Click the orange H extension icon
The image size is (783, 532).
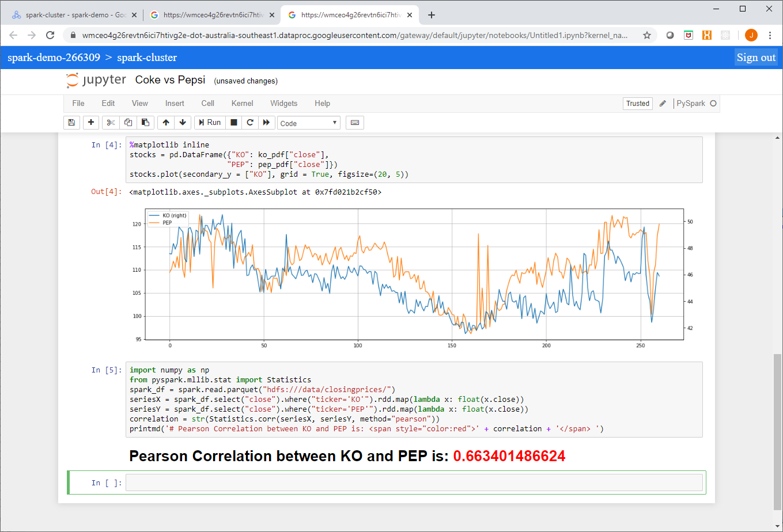pos(706,35)
